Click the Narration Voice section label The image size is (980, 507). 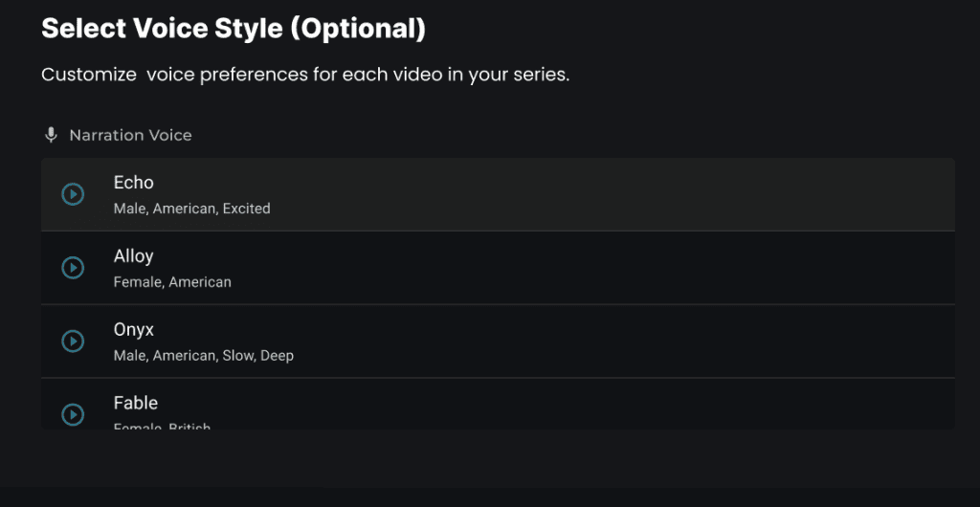[x=130, y=136]
